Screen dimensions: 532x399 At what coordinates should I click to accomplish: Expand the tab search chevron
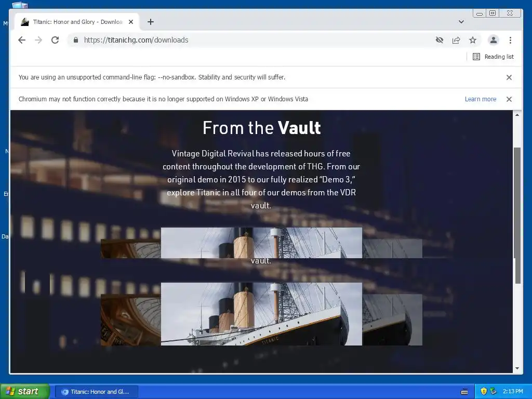[461, 22]
